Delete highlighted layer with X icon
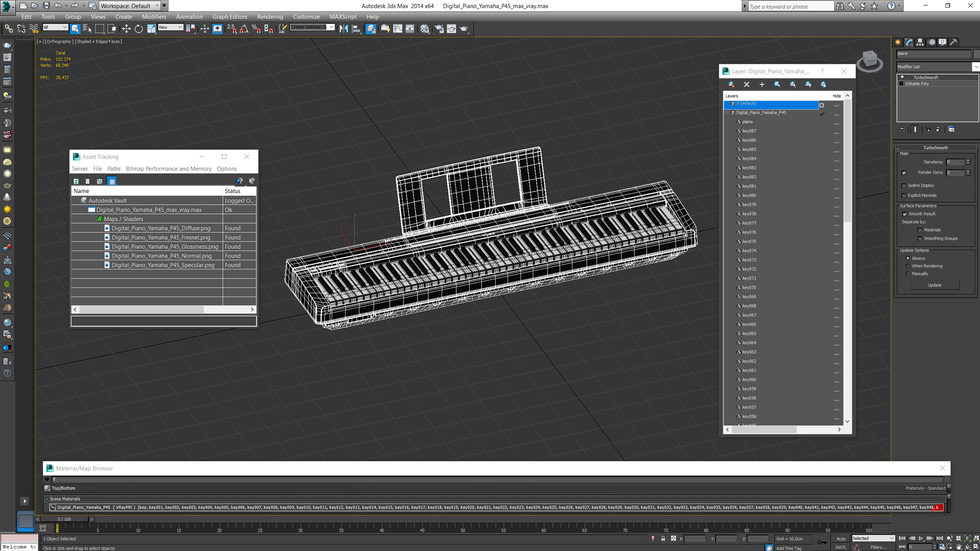980x551 pixels. [747, 85]
